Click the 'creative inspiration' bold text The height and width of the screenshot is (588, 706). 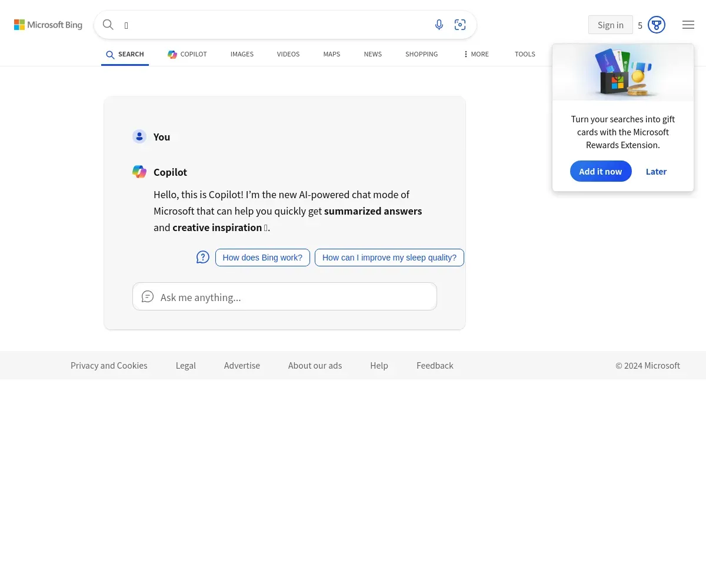[217, 228]
